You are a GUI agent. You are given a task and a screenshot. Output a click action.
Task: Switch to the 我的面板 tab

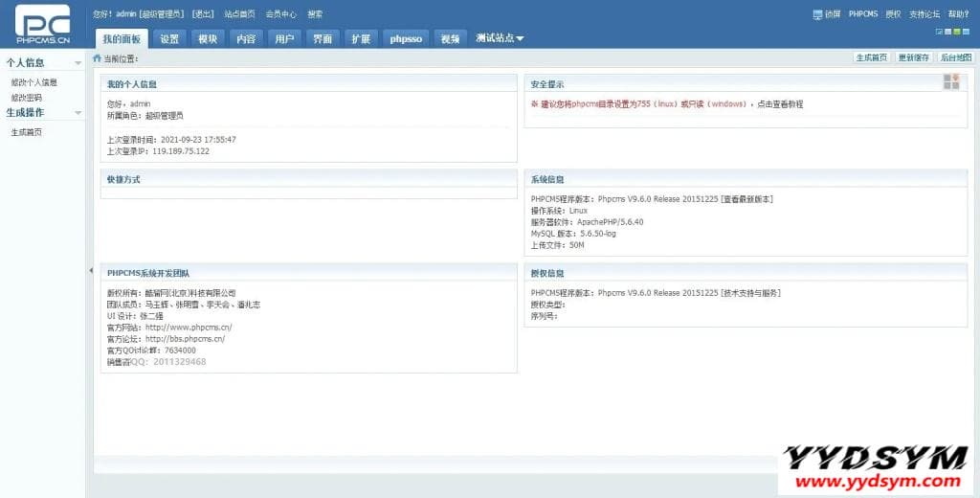pyautogui.click(x=122, y=39)
